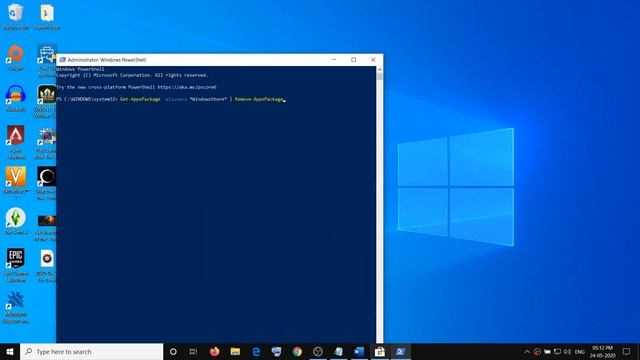The width and height of the screenshot is (640, 360).
Task: Click the aka.ms/pscore6 link text
Action: (187, 87)
